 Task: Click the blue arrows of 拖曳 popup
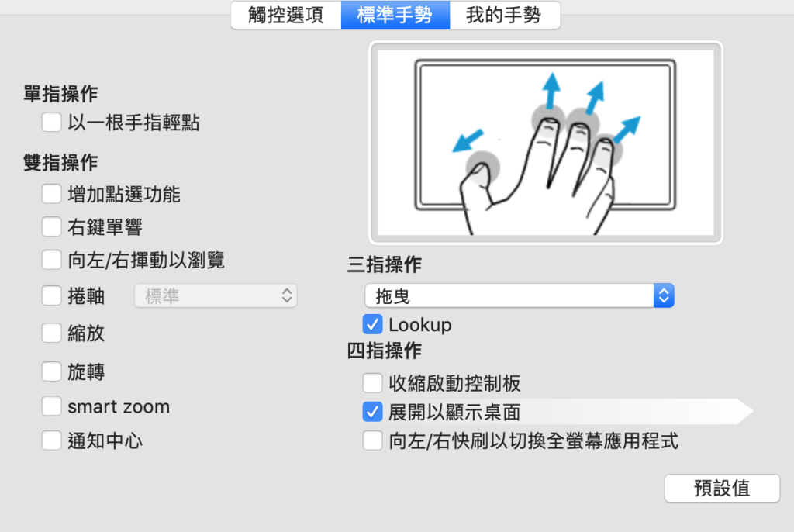click(x=664, y=295)
